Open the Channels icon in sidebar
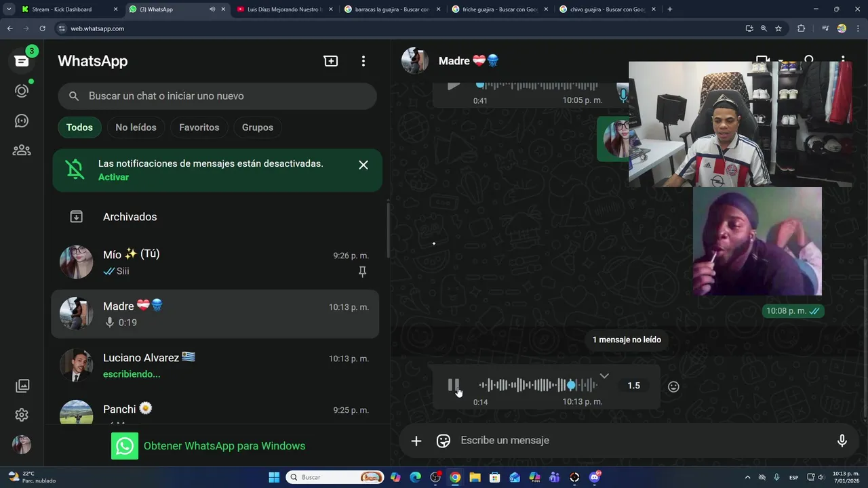Image resolution: width=868 pixels, height=488 pixels. (x=22, y=121)
